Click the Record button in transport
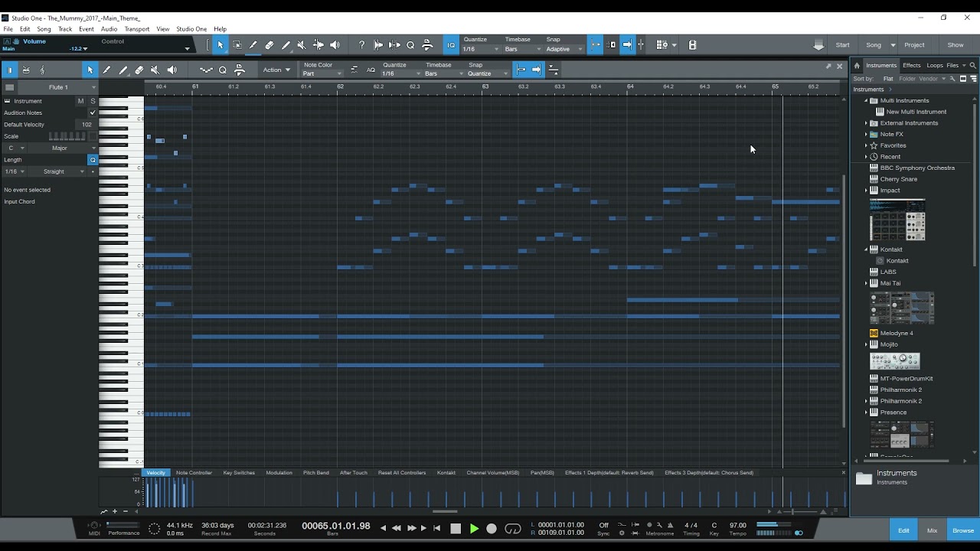The width and height of the screenshot is (980, 551). [x=492, y=528]
